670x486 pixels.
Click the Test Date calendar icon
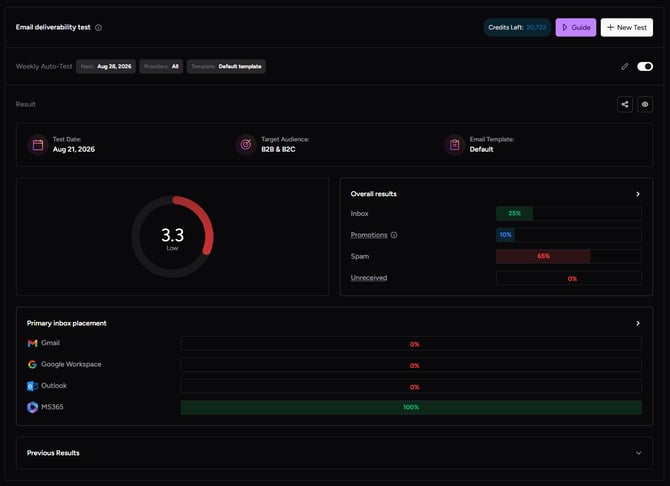click(38, 145)
